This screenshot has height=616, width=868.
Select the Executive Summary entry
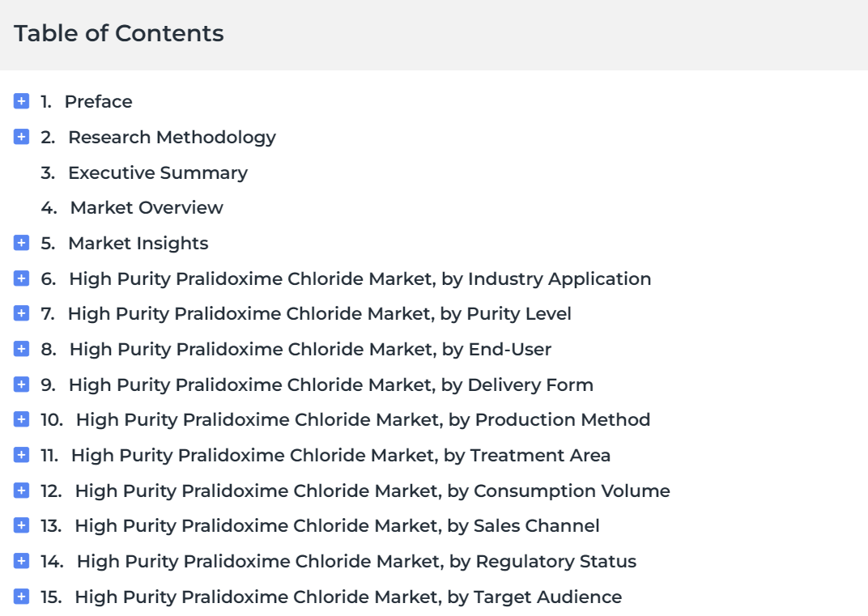coord(158,172)
